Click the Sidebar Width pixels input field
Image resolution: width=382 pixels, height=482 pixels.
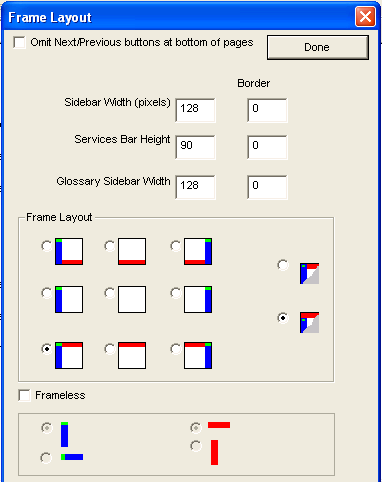195,110
